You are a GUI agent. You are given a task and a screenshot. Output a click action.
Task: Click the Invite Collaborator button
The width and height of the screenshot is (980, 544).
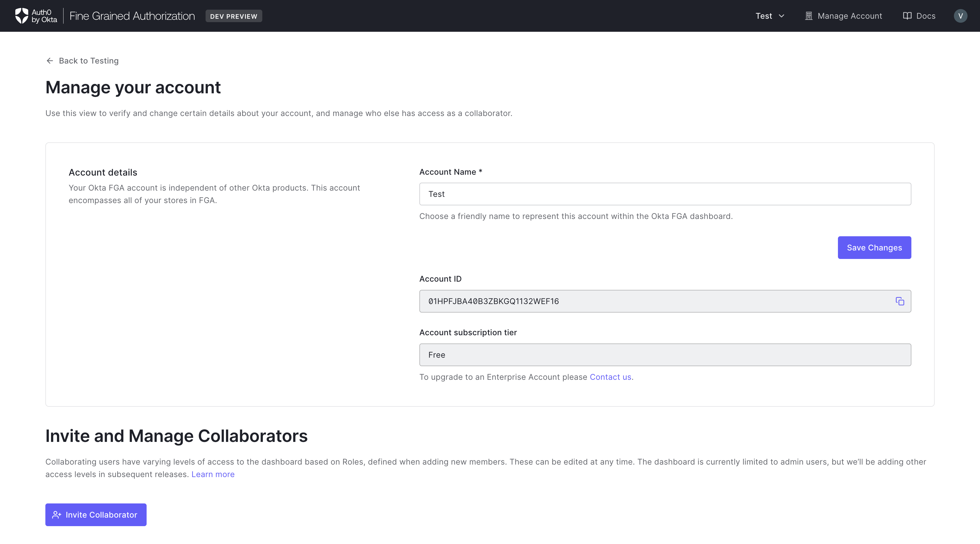pyautogui.click(x=96, y=515)
